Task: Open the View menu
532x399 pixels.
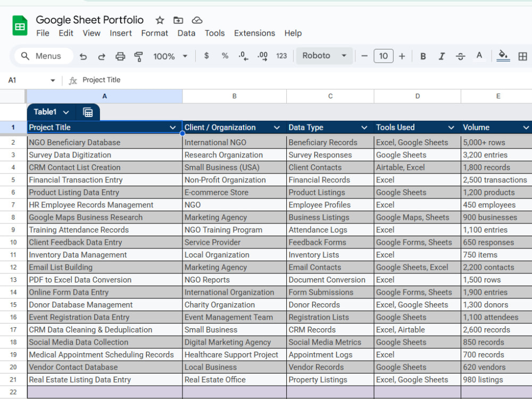Action: [92, 33]
